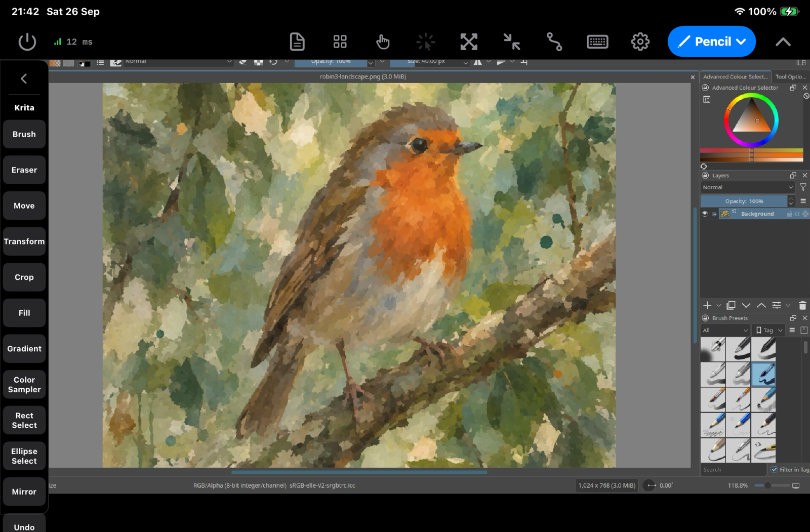Lock the Advanced Colour Selector docker
This screenshot has width=810, height=532.
pyautogui.click(x=705, y=88)
